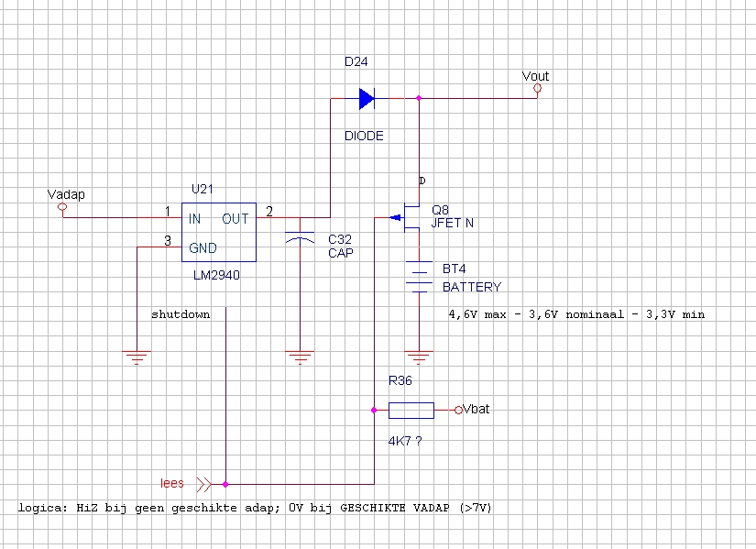This screenshot has height=549, width=756.
Task: Click the Q8 JFET N transistor symbol
Action: tap(411, 218)
